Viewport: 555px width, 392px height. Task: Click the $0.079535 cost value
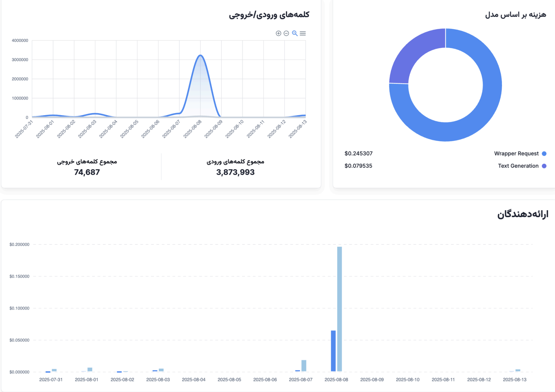coord(358,166)
